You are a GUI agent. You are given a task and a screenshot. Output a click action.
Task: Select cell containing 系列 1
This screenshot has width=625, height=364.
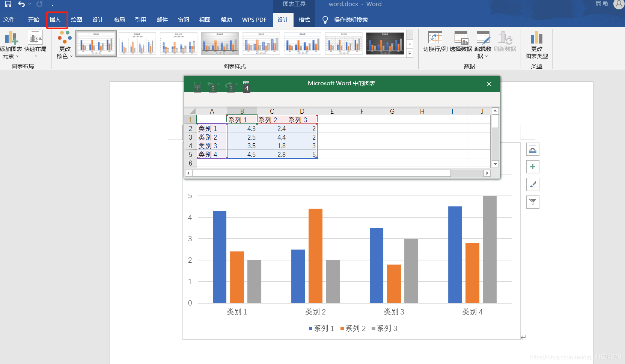242,120
